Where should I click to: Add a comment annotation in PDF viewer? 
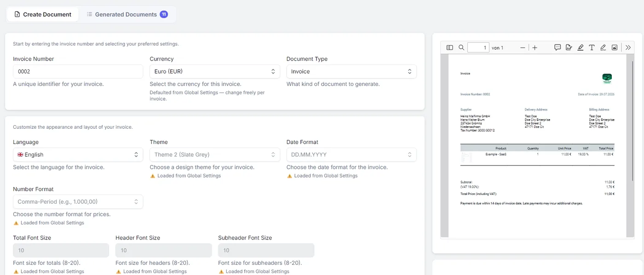pyautogui.click(x=558, y=47)
